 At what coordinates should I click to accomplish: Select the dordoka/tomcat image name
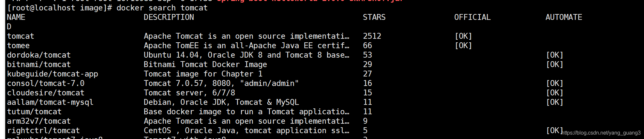(39, 55)
